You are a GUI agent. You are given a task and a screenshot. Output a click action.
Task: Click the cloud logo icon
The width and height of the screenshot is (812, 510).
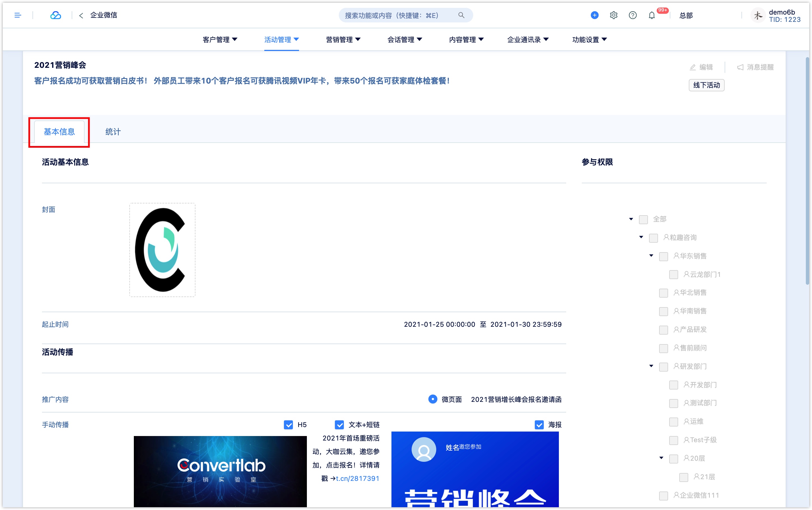tap(56, 15)
